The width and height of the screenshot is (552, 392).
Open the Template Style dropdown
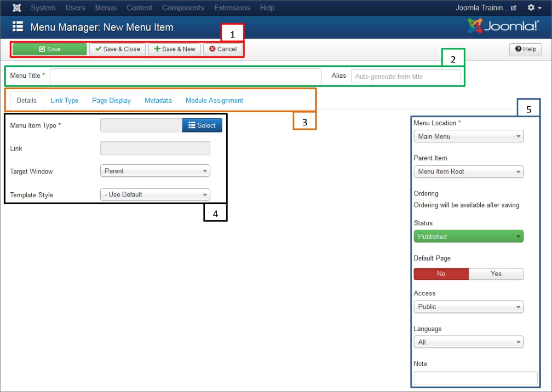pos(155,194)
